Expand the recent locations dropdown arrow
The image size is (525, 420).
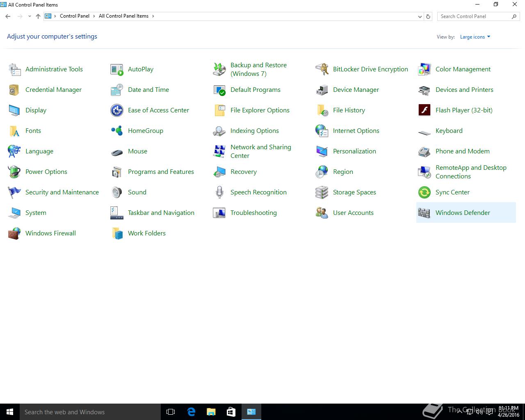[x=30, y=16]
